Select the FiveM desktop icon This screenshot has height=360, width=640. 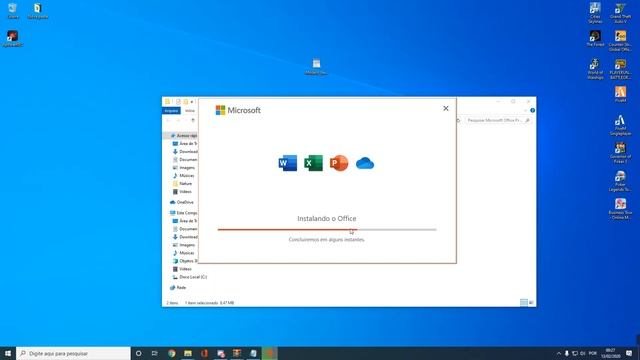620,94
